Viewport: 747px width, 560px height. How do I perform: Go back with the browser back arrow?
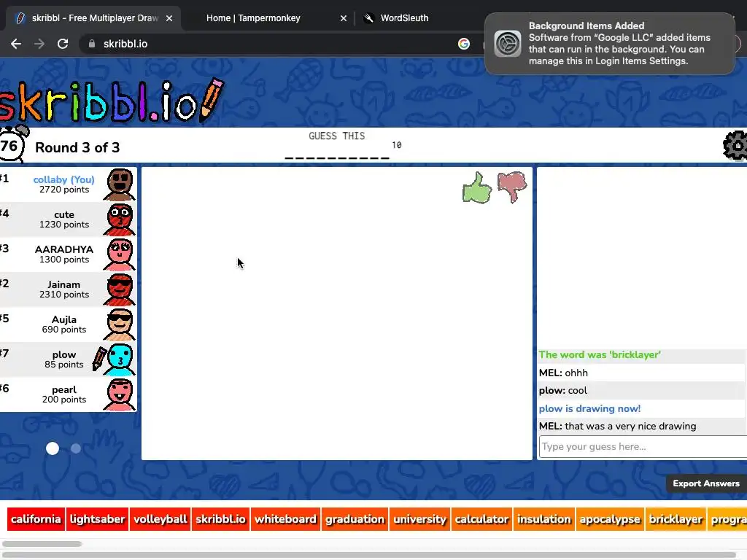tap(16, 44)
